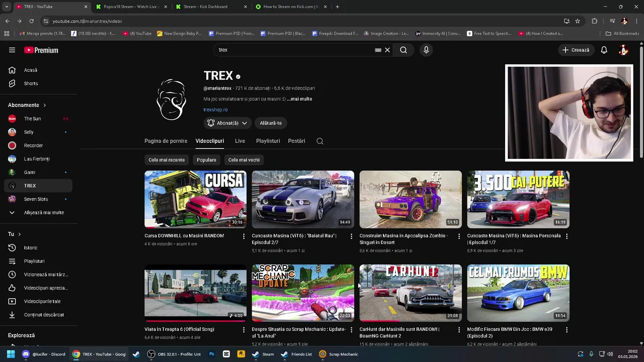Screen dimensions: 644x362
Task: Open Vizionează mai târziu list
Action: pyautogui.click(x=38, y=275)
